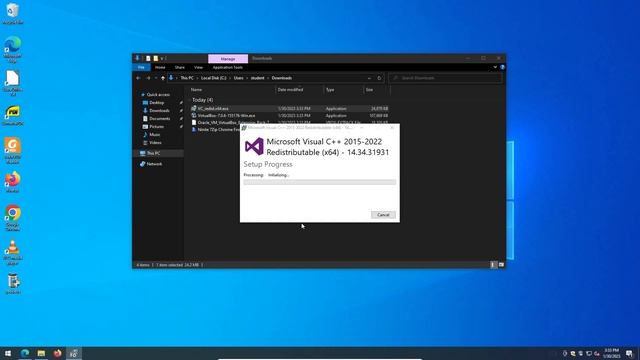Click the VLC media player desktop shortcut
The height and width of the screenshot is (360, 640).
click(13, 252)
